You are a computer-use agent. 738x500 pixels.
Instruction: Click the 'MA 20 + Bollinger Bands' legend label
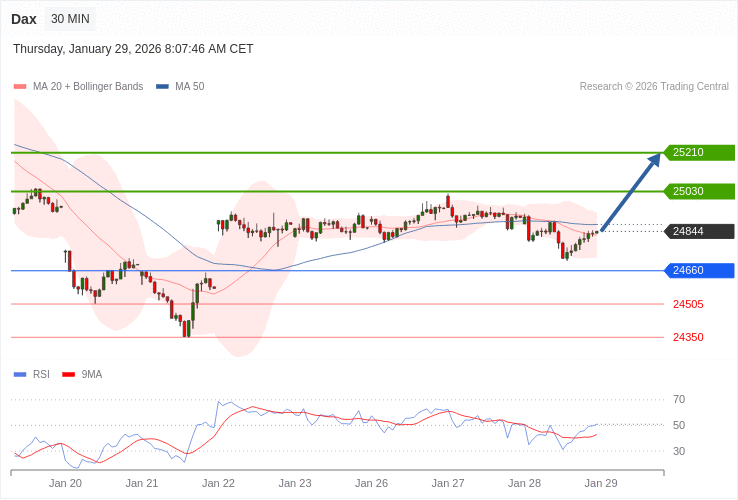[88, 87]
